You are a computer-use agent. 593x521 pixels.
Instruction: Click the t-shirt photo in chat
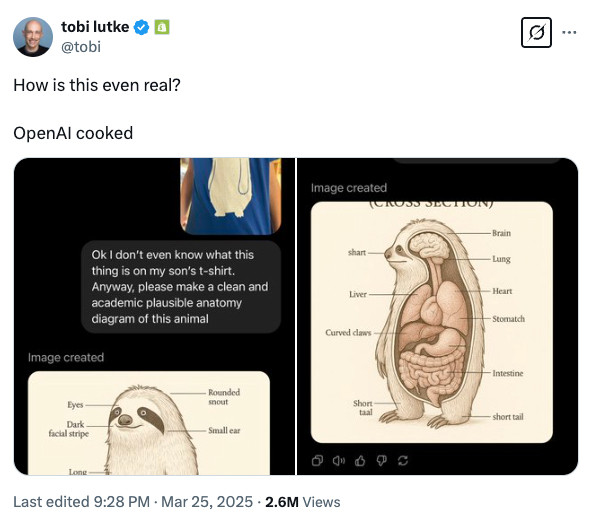231,196
